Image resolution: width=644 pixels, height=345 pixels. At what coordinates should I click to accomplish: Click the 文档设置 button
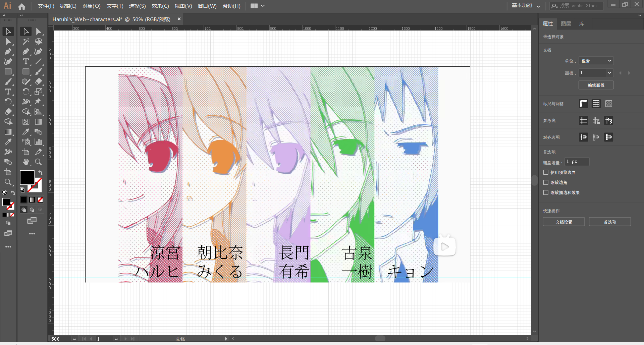click(564, 222)
